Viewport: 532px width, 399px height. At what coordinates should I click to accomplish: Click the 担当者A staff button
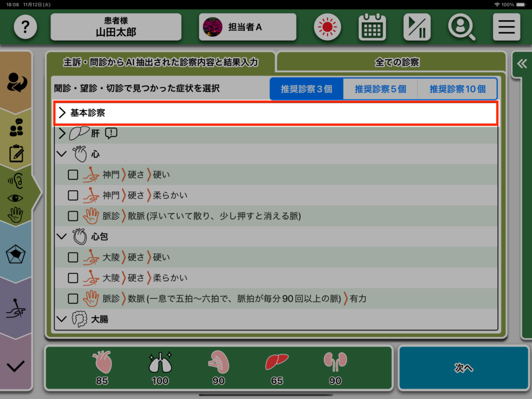click(x=247, y=27)
